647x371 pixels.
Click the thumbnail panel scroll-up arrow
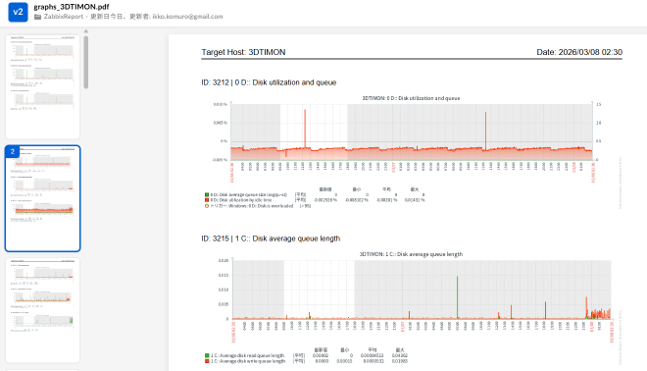tap(86, 31)
